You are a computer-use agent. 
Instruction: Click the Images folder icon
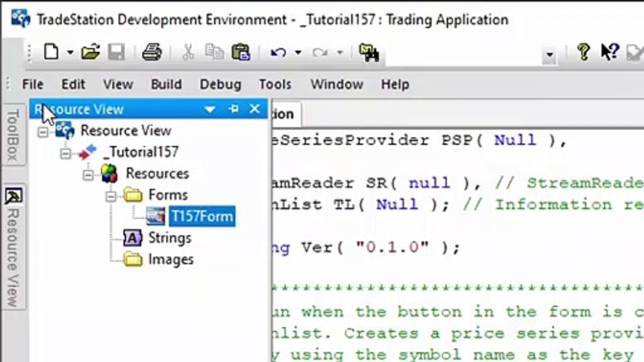point(133,260)
